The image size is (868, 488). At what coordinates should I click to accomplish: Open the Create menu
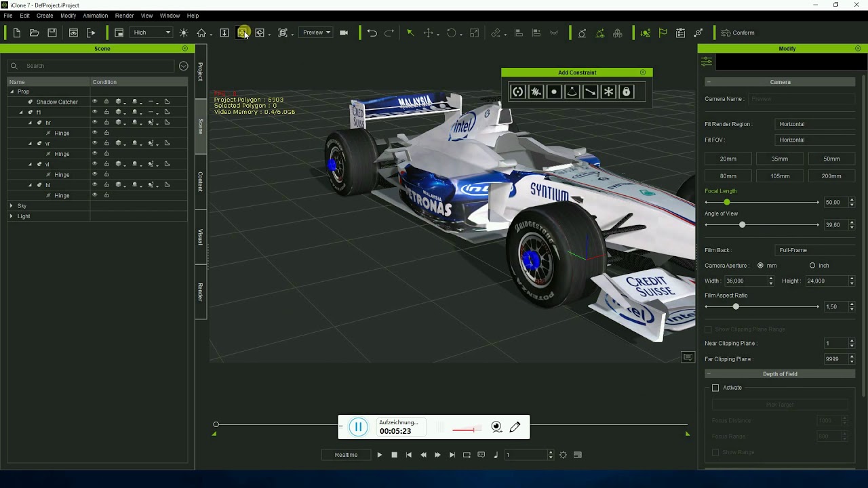pos(45,16)
